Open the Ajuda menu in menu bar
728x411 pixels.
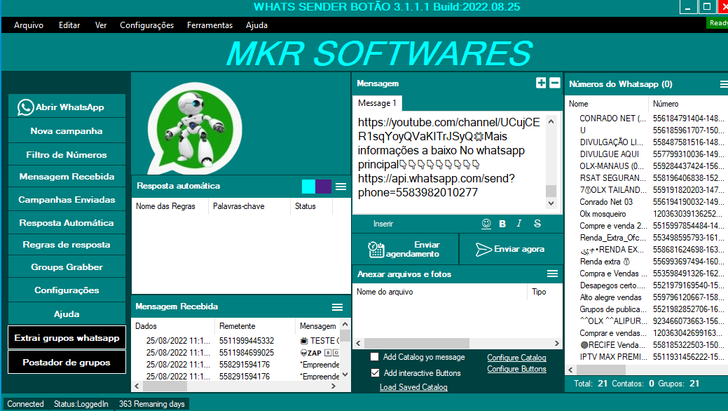(x=257, y=25)
